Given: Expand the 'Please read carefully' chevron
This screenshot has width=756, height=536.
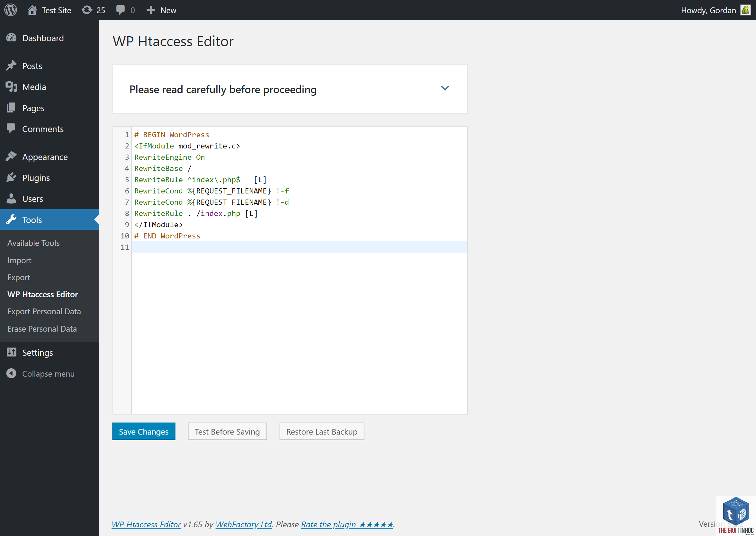Looking at the screenshot, I should [x=445, y=88].
